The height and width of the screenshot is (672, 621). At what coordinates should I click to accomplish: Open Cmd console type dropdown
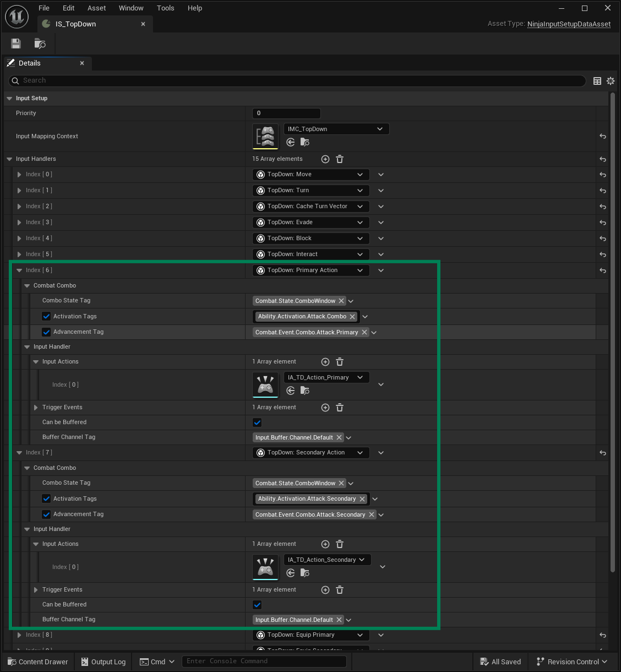[157, 662]
